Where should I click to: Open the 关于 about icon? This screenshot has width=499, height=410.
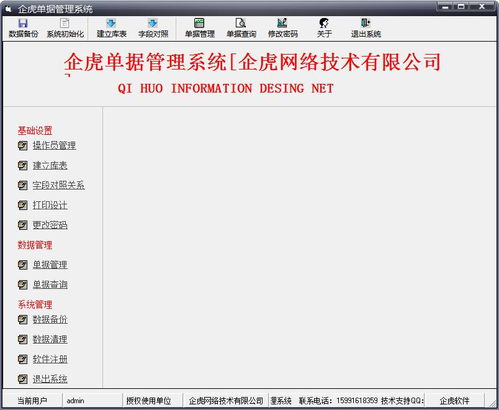324,23
